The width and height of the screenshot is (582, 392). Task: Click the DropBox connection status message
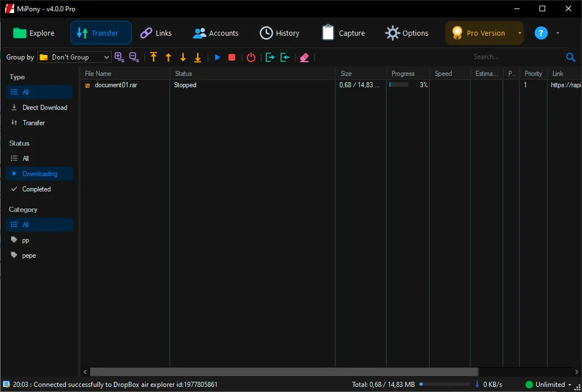[x=115, y=385]
